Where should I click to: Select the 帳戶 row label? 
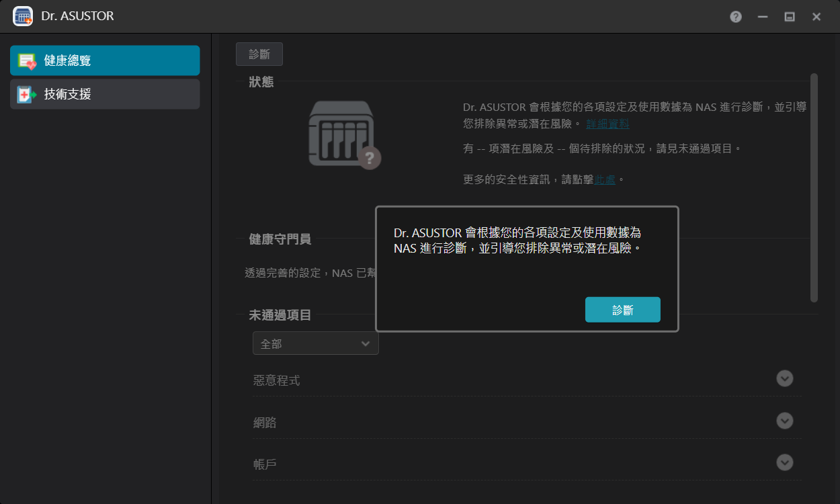click(265, 464)
